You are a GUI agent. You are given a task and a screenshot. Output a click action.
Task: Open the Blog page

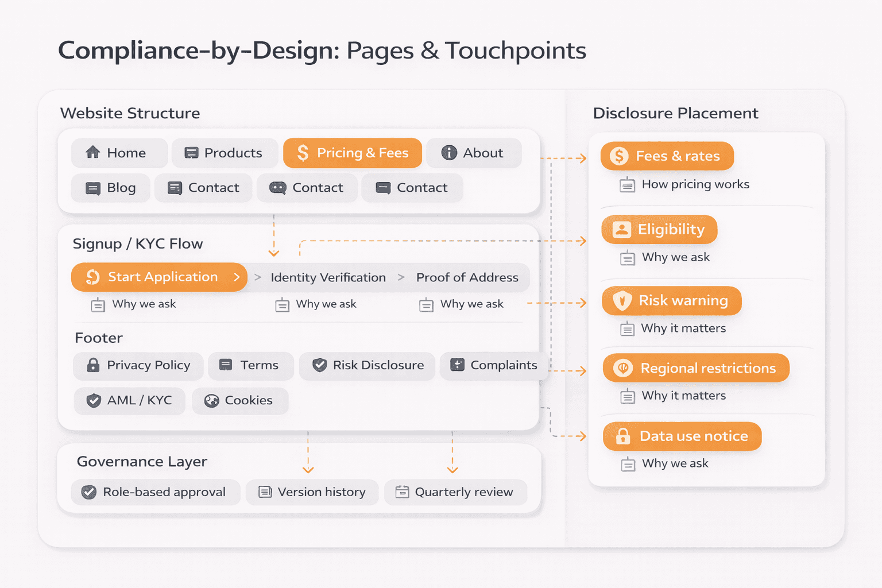pos(110,188)
